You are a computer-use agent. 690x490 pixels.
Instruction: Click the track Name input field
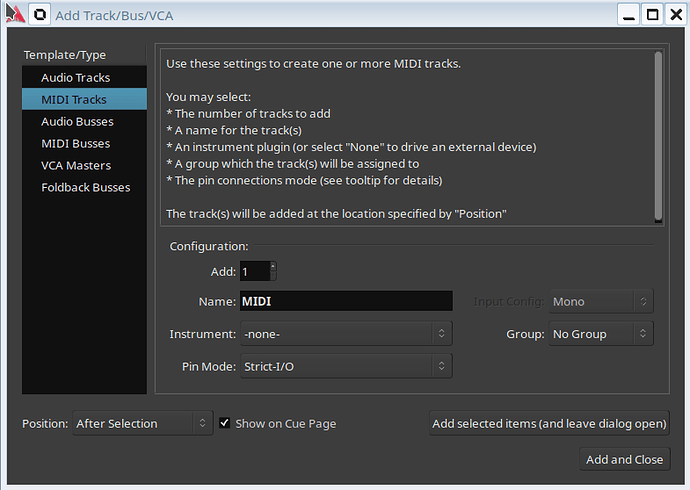coord(345,301)
